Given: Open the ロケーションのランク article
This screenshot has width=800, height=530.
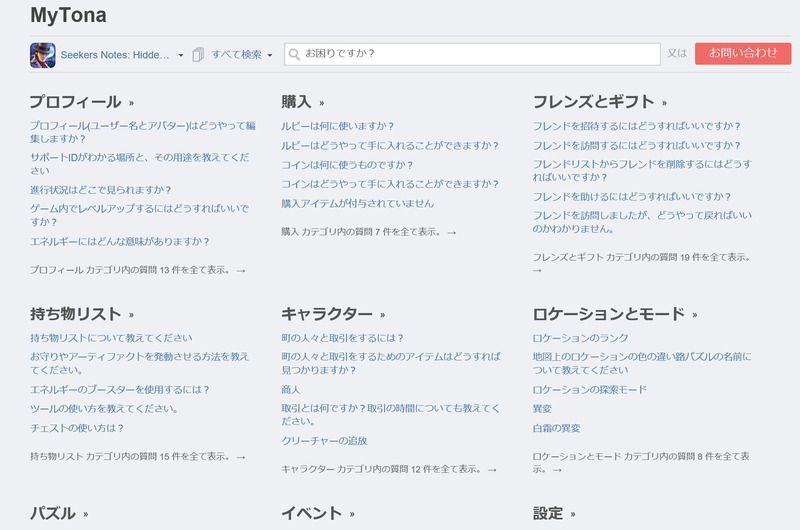Looking at the screenshot, I should (x=580, y=338).
